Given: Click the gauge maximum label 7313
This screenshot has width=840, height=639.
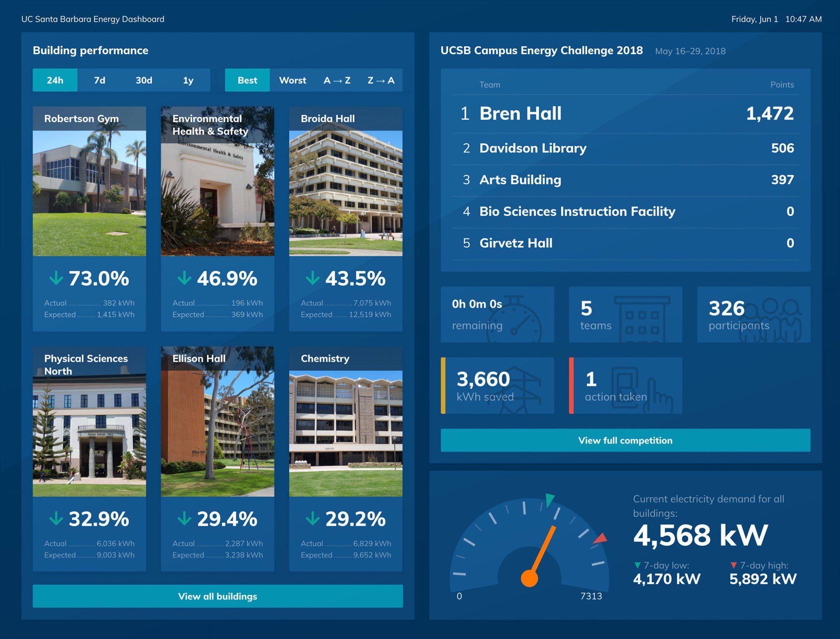Looking at the screenshot, I should click(591, 596).
